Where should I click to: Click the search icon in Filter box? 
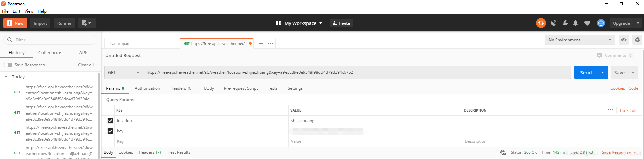(x=10, y=40)
